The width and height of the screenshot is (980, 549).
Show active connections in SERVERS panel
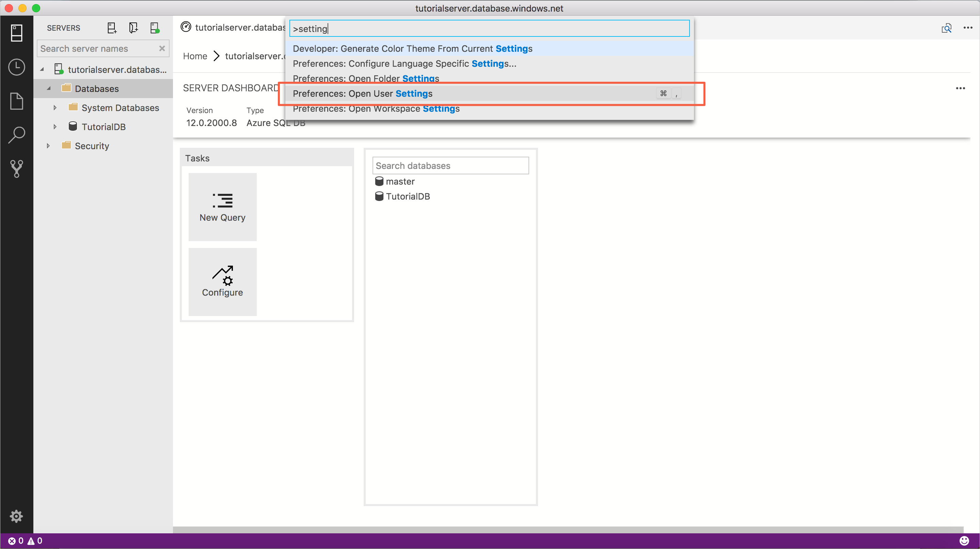click(x=155, y=27)
